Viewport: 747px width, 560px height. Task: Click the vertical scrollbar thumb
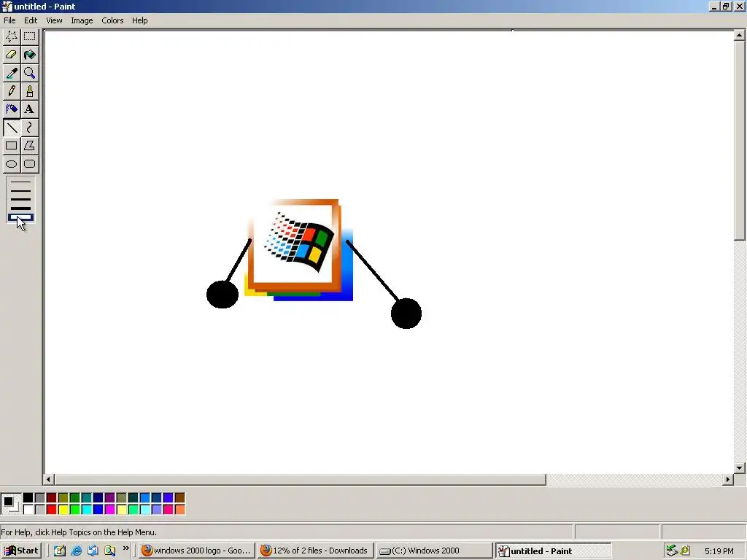coord(740,140)
